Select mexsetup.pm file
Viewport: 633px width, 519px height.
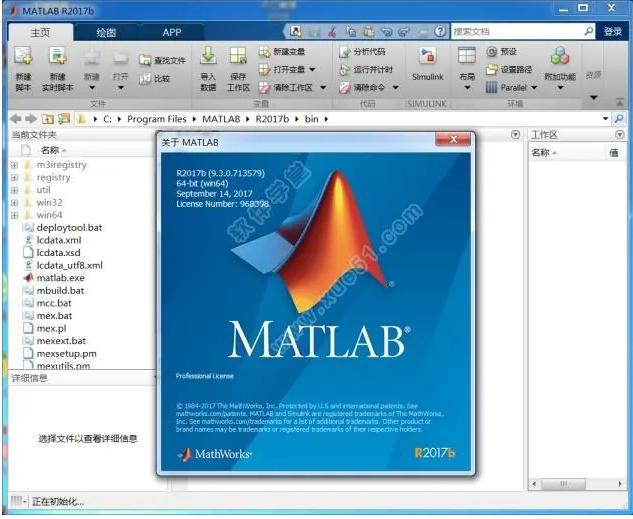pos(60,354)
